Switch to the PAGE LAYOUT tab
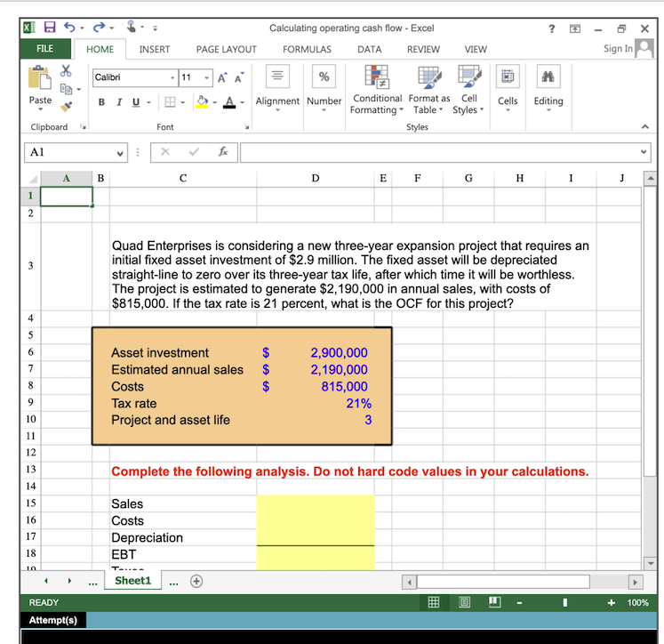Image resolution: width=664 pixels, height=644 pixels. (x=226, y=50)
